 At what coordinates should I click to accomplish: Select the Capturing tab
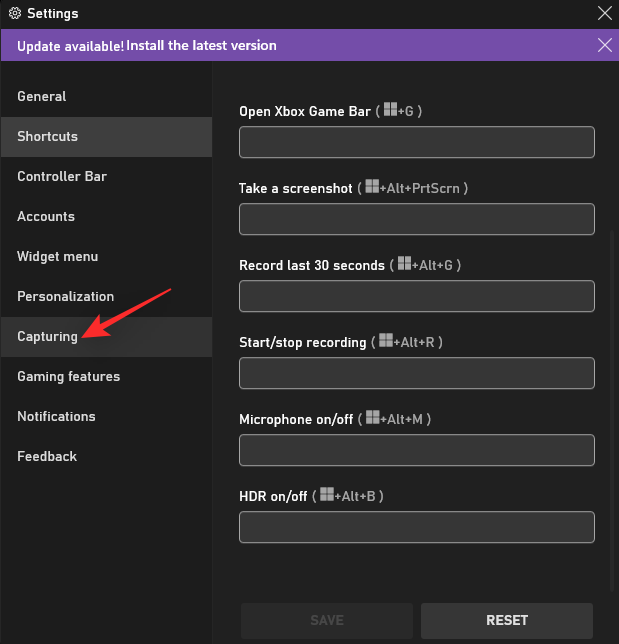click(47, 337)
